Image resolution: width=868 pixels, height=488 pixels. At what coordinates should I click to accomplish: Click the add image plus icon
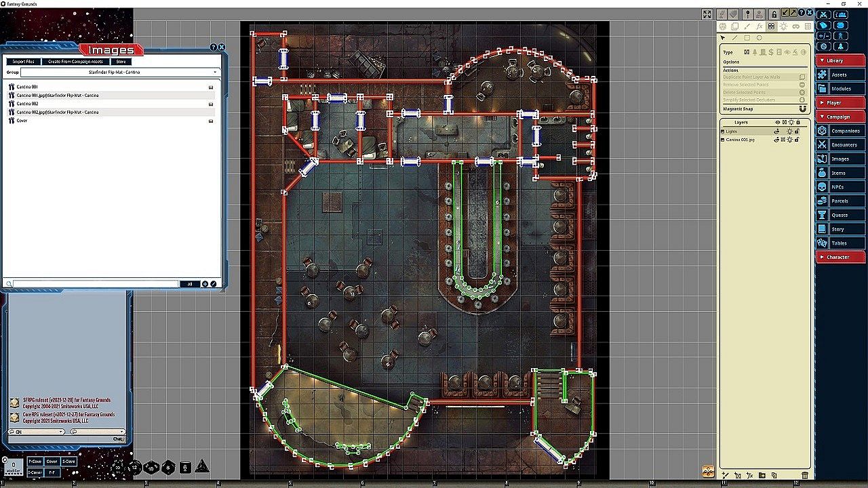click(205, 284)
